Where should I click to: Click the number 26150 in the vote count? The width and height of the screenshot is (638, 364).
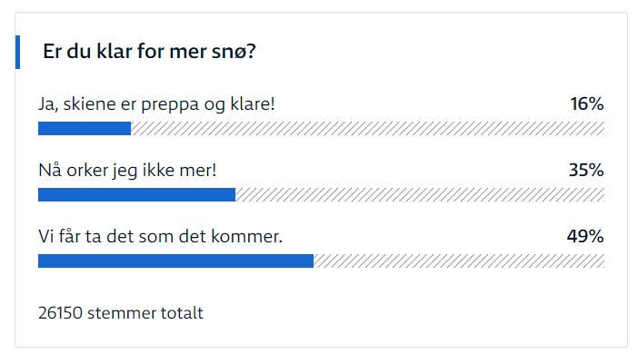pyautogui.click(x=60, y=313)
